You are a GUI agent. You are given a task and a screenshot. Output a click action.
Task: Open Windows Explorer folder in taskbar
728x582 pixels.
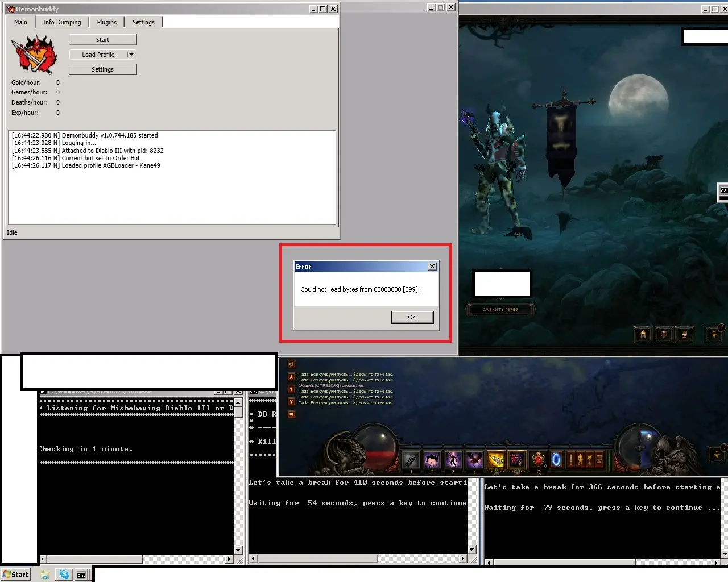pos(45,575)
